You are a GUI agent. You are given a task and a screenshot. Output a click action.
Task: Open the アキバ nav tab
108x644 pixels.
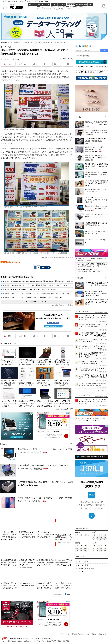[90, 4]
